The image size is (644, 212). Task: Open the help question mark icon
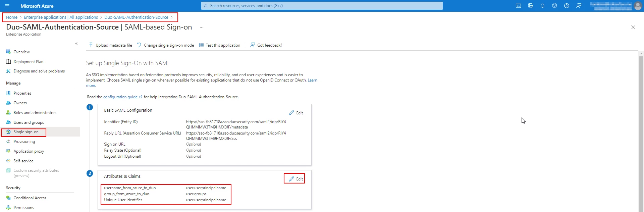pyautogui.click(x=567, y=6)
